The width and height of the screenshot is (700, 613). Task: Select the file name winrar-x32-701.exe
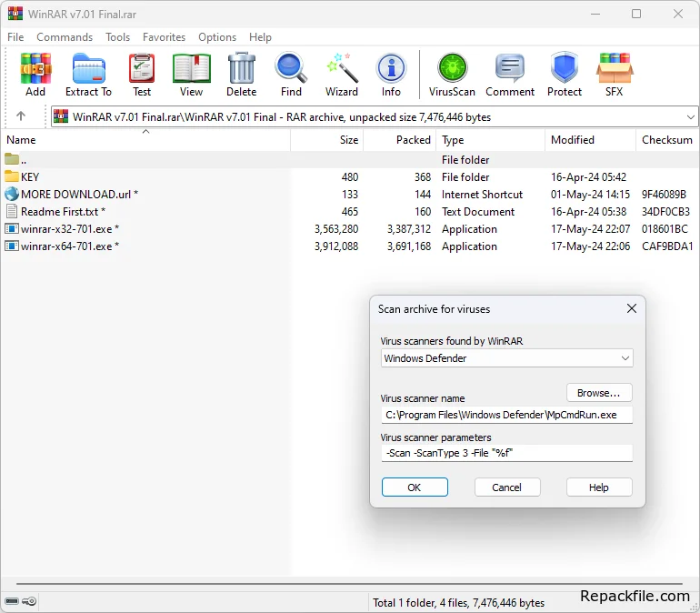coord(66,229)
